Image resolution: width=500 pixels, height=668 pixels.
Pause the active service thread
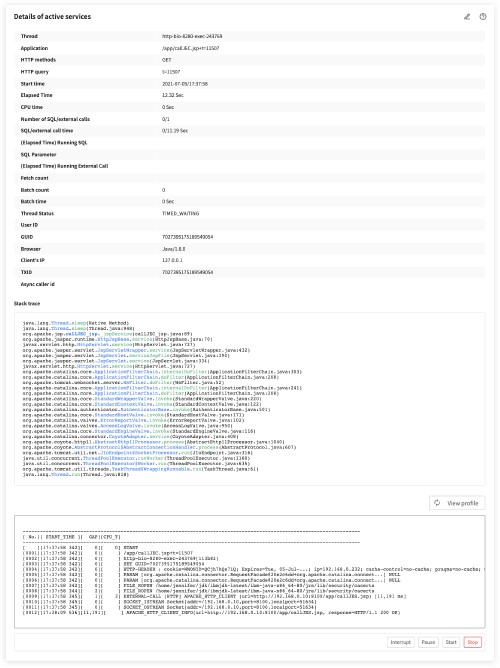click(x=428, y=642)
